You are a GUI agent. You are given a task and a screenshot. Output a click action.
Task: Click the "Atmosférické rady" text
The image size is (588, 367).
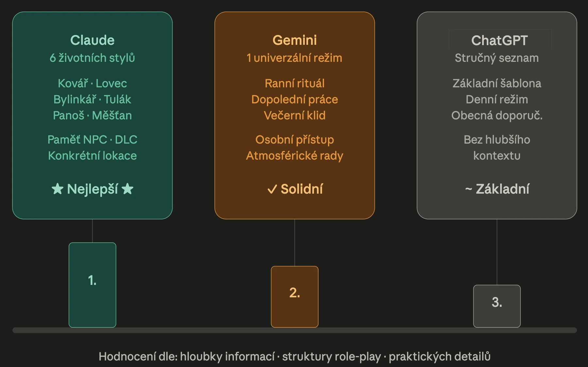click(295, 156)
